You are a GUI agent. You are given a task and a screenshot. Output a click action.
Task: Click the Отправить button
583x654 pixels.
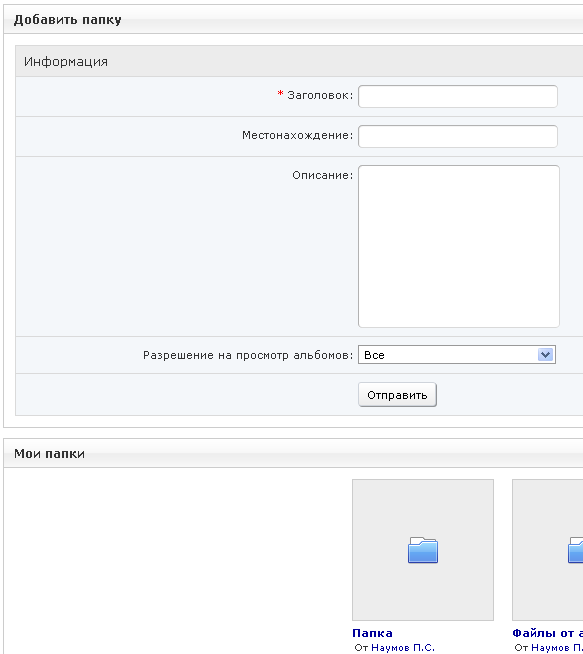tap(397, 395)
